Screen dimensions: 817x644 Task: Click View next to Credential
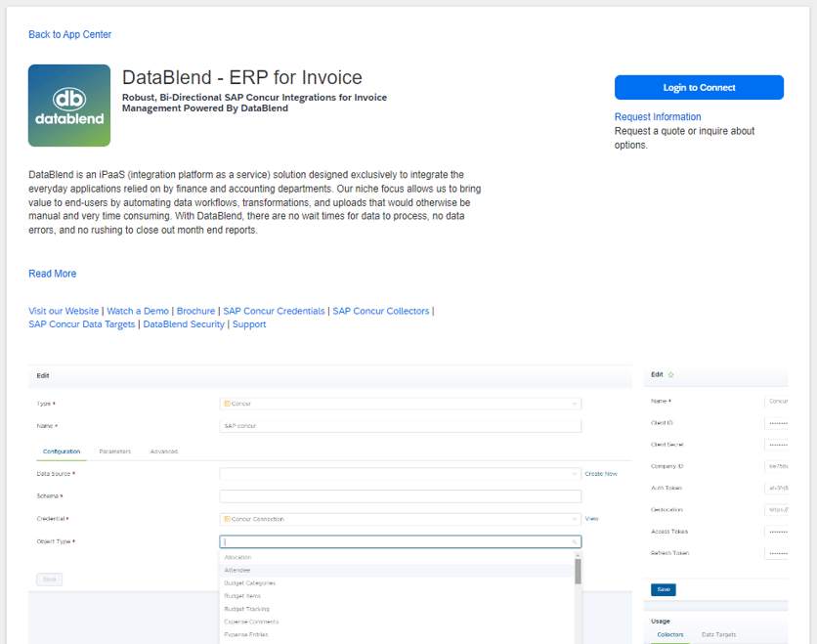pyautogui.click(x=591, y=519)
